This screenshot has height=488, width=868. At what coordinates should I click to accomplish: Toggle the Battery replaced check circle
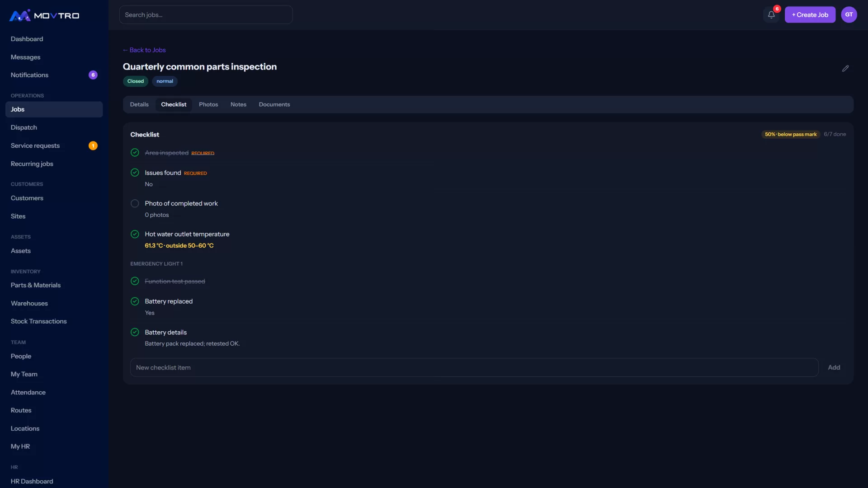click(135, 301)
